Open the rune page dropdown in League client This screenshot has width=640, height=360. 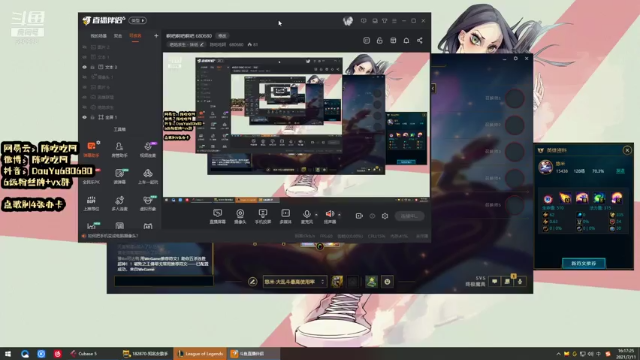tap(295, 282)
